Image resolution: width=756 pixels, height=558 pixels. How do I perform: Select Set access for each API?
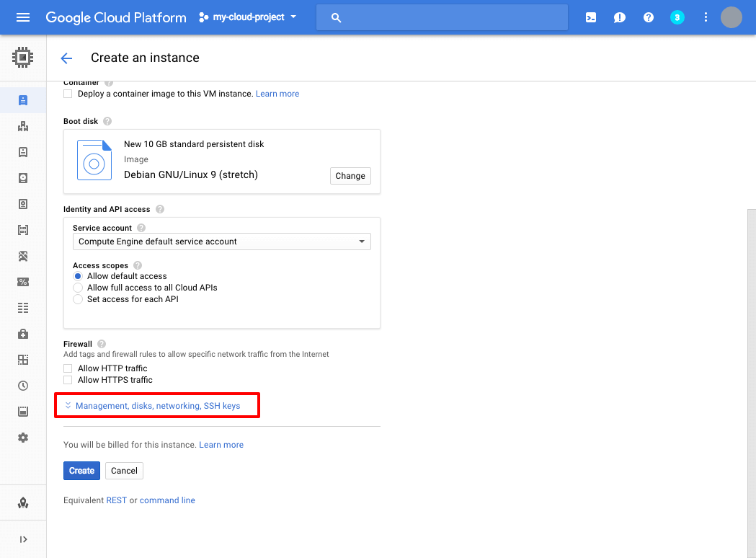pyautogui.click(x=78, y=299)
